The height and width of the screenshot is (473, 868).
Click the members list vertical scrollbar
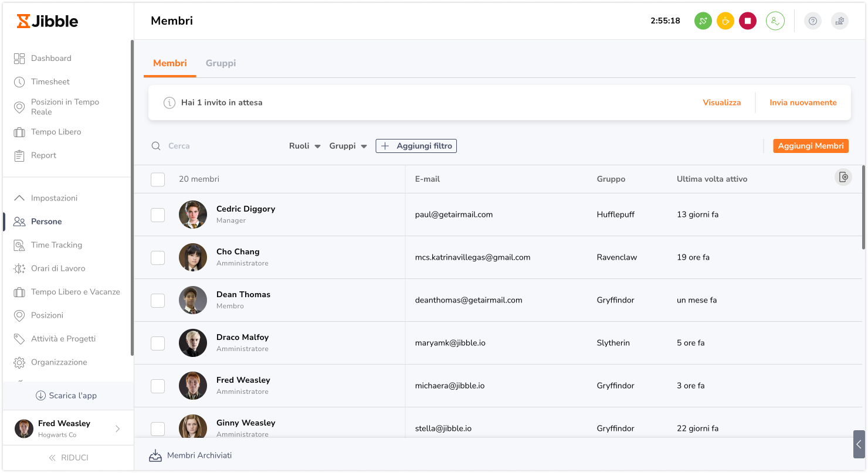pyautogui.click(x=863, y=207)
